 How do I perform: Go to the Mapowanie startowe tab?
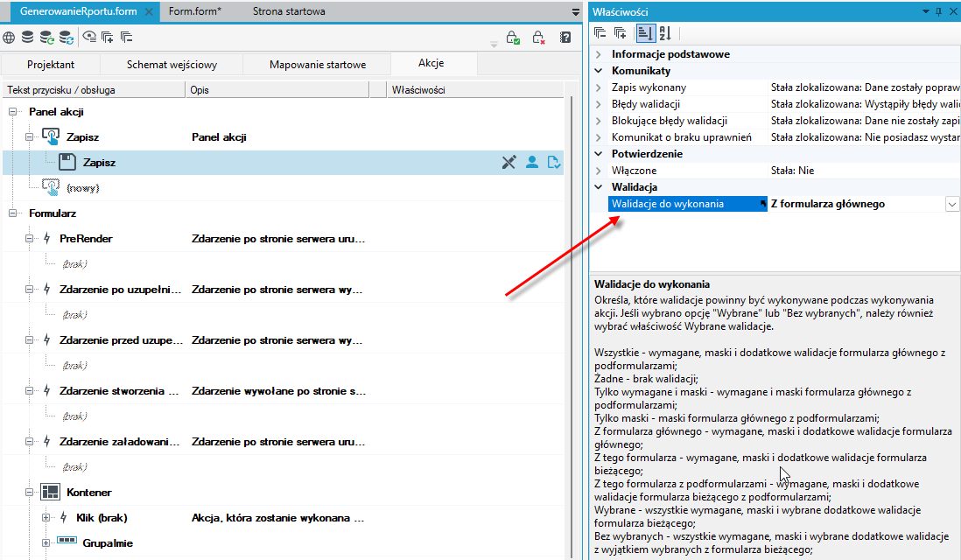coord(318,65)
